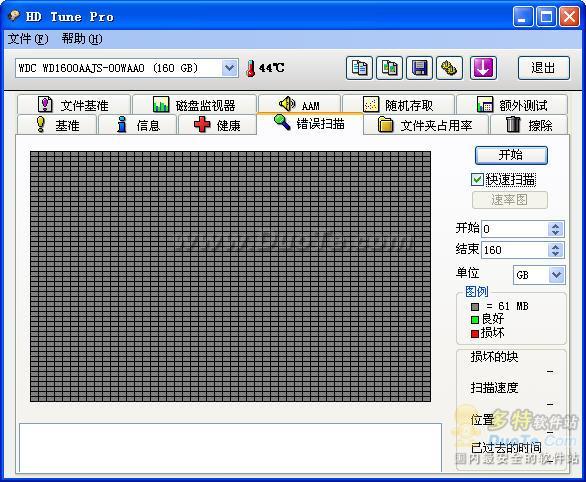Toggle the 快速扫描 checkbox
This screenshot has width=586, height=482.
(x=477, y=180)
